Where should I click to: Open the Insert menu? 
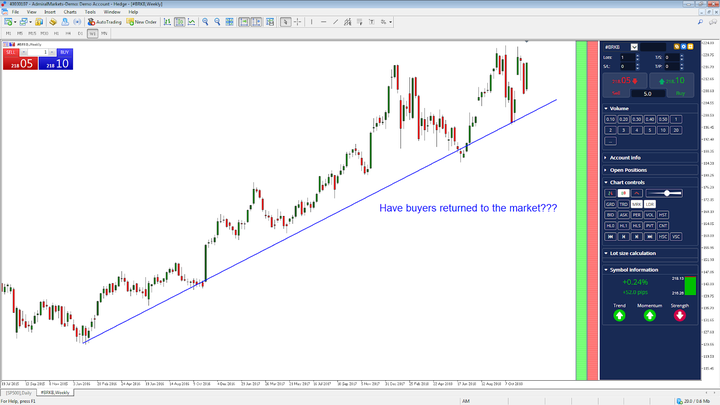click(x=49, y=12)
